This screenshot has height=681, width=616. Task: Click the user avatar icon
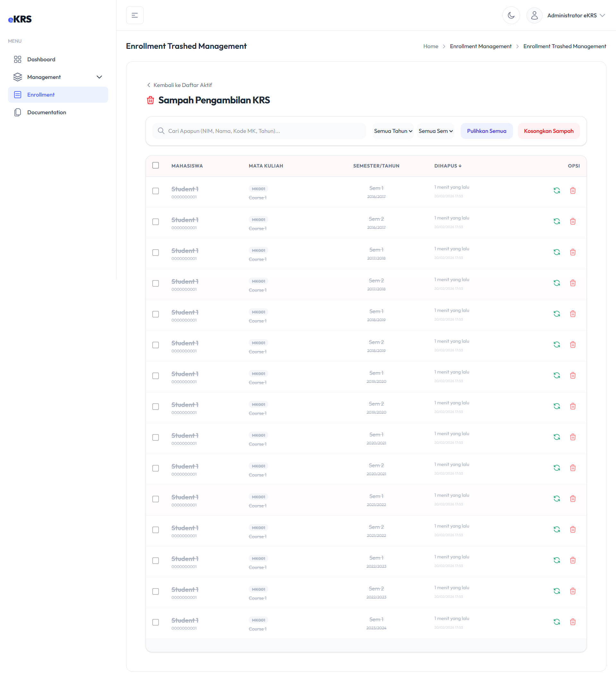point(534,15)
